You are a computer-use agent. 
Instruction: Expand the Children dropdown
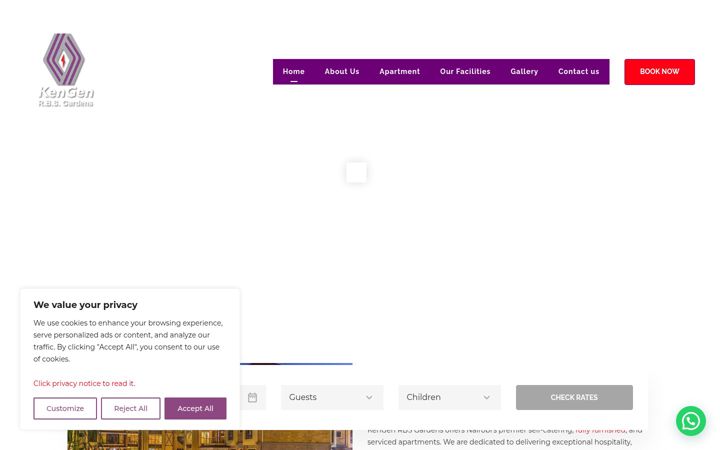tap(450, 397)
